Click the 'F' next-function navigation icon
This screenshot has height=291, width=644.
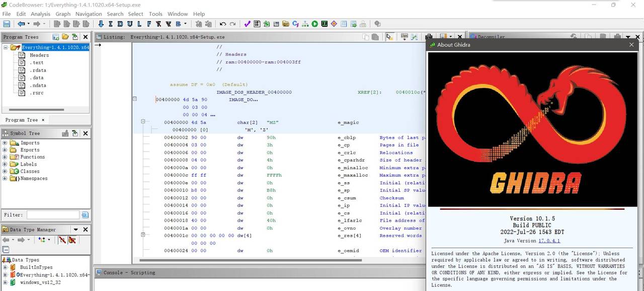[149, 24]
